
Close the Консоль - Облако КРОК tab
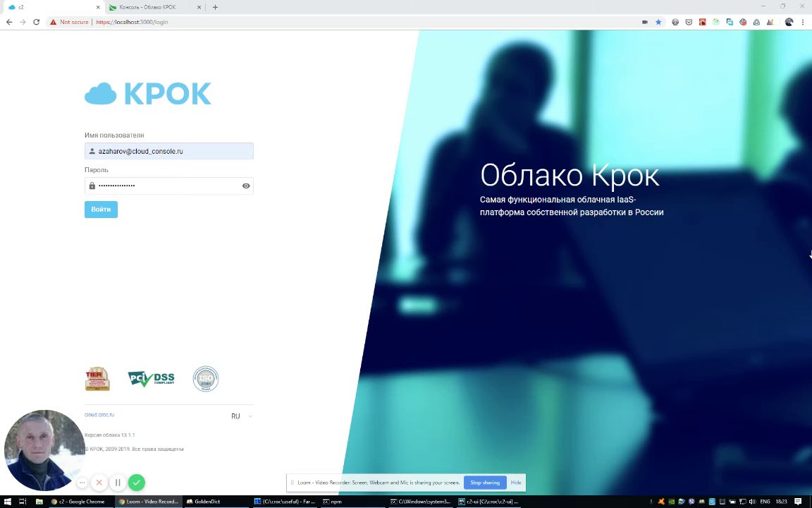tap(200, 7)
